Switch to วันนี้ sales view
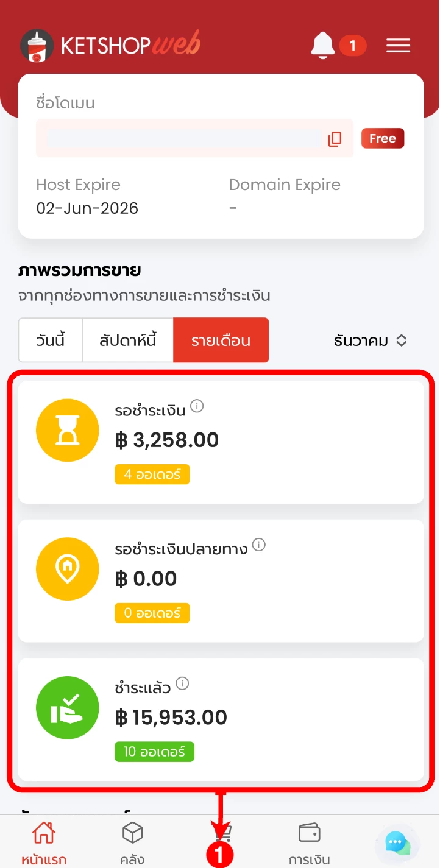 [x=51, y=340]
